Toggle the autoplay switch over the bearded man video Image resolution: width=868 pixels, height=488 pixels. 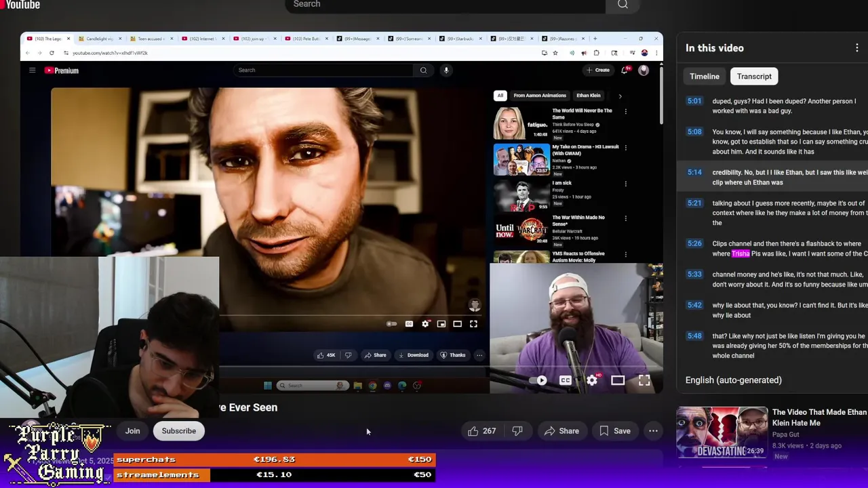tap(539, 380)
